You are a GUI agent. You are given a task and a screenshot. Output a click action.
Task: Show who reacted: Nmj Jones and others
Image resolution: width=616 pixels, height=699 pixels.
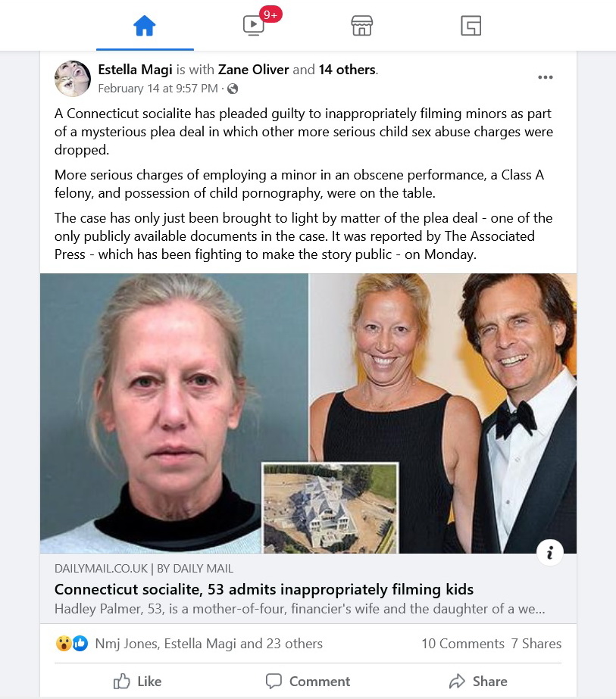pyautogui.click(x=208, y=643)
